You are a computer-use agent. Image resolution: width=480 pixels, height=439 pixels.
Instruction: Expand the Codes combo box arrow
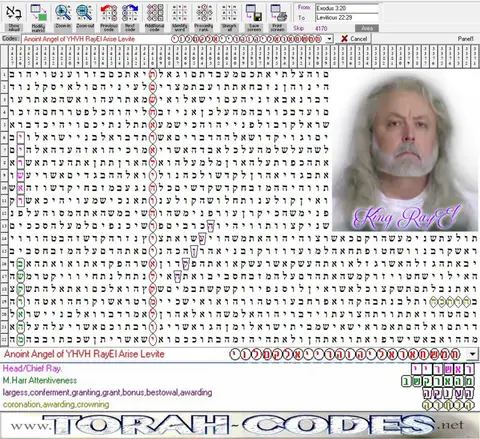(x=329, y=39)
